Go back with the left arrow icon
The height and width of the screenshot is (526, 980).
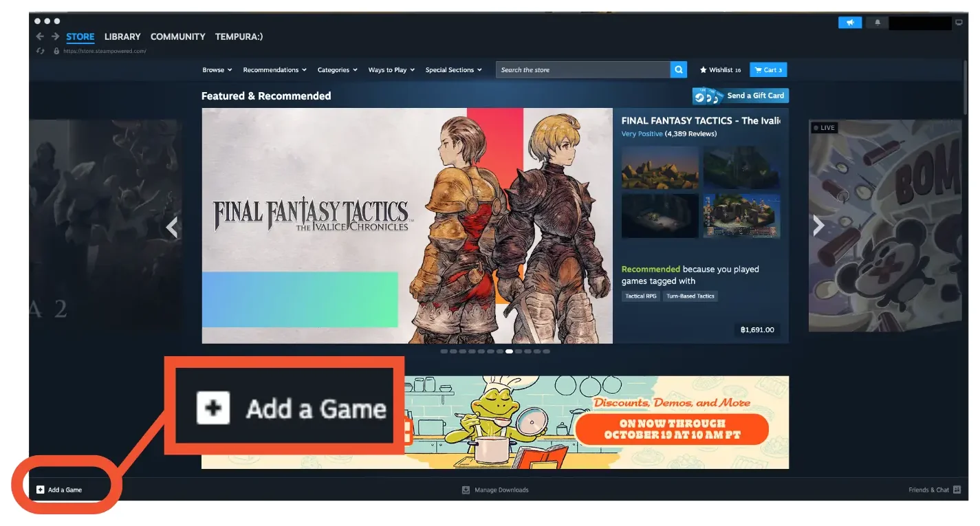click(40, 36)
